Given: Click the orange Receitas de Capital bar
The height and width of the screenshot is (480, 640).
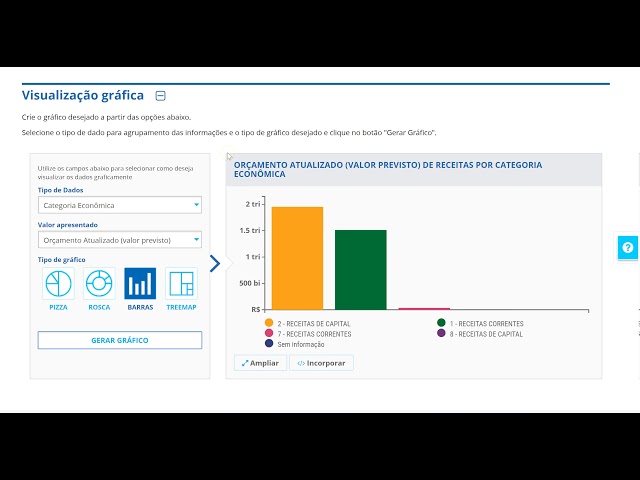Looking at the screenshot, I should (297, 258).
